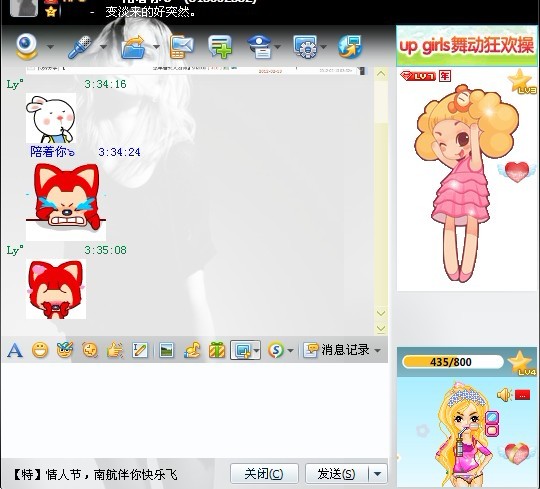The width and height of the screenshot is (540, 489).
Task: Send a gift with the gift box icon
Action: pos(217,350)
